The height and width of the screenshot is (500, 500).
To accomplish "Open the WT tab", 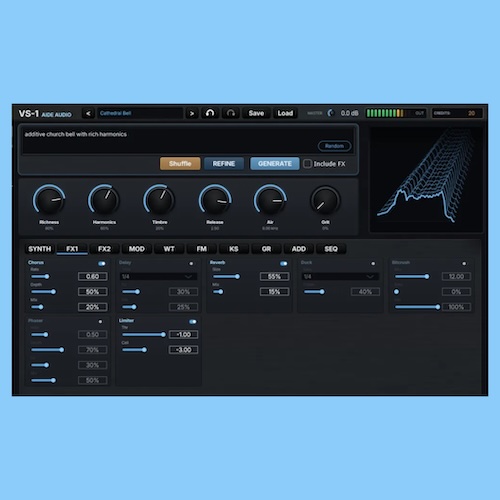I will 169,249.
